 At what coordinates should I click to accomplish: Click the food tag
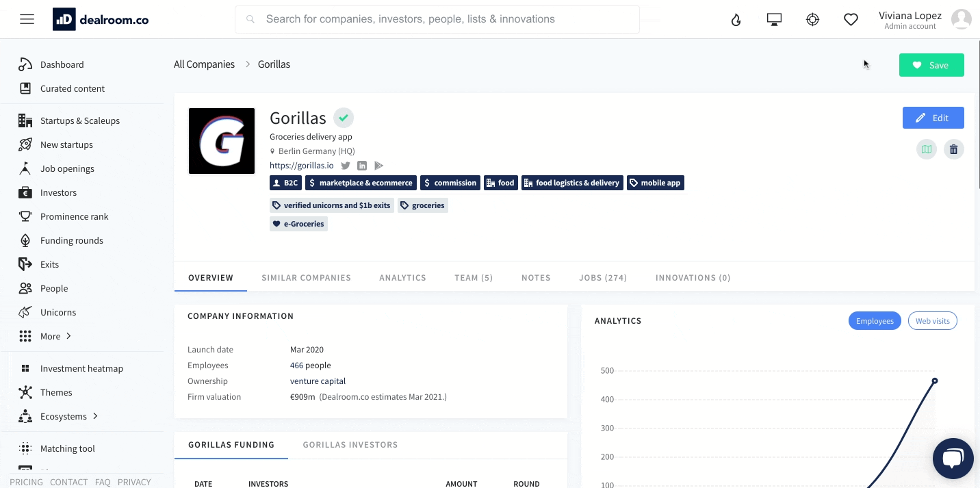tap(500, 183)
